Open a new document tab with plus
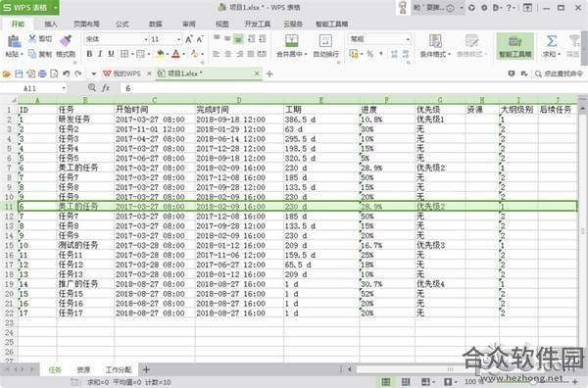Screen dimensions: 588x388 [269, 73]
